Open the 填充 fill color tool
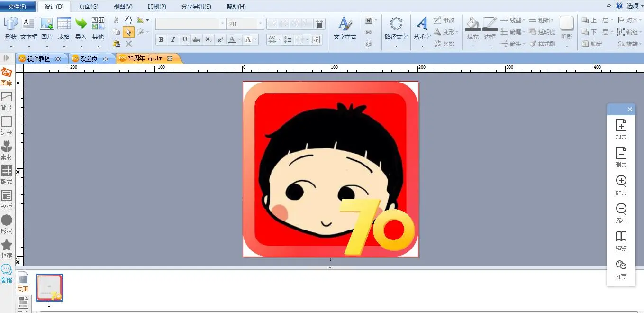644x313 pixels. coord(472,28)
